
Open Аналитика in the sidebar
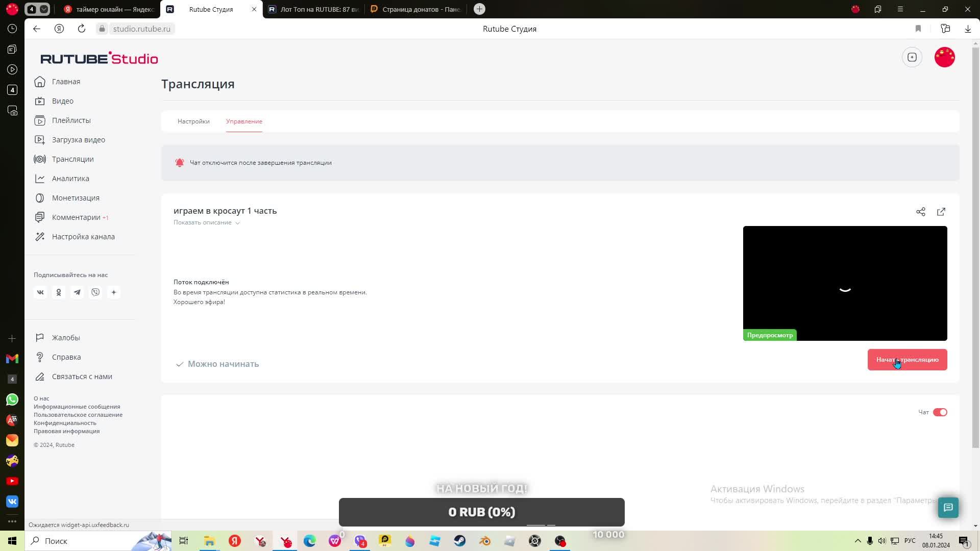click(x=70, y=179)
